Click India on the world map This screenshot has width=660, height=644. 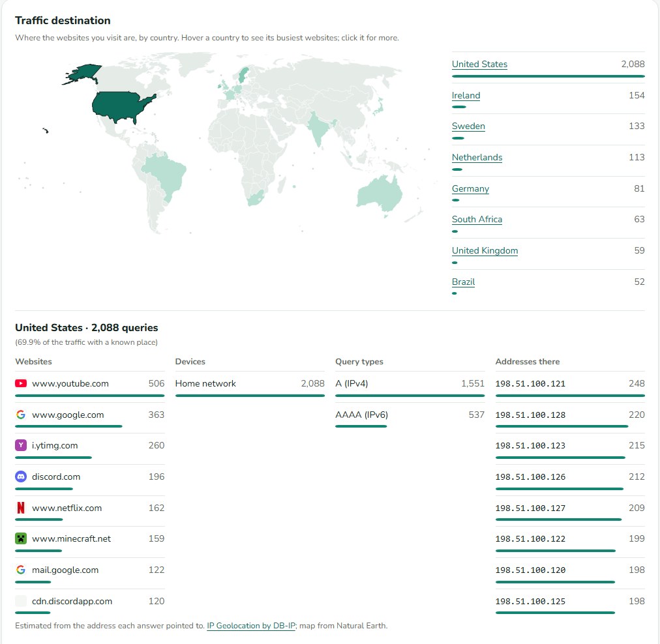(319, 128)
